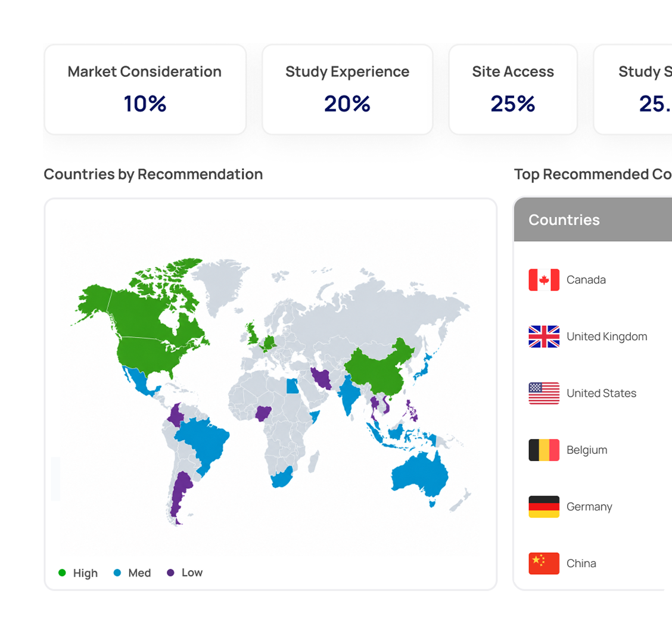The image size is (672, 629).
Task: Click the purple Low legend dot
Action: point(170,572)
